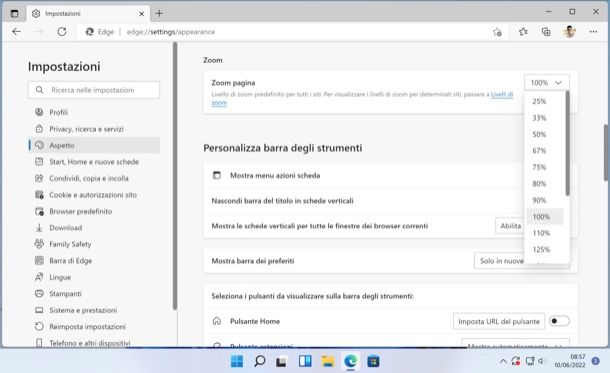Open Start, Home e nuove schede
This screenshot has width=610, height=373.
coord(94,162)
